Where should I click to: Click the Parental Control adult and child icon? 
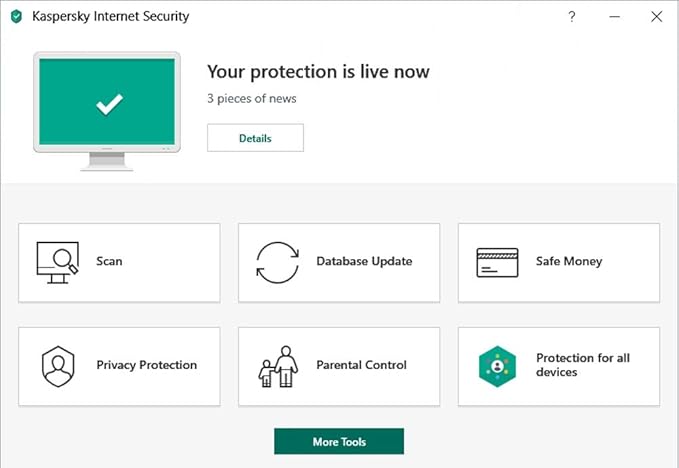(x=278, y=366)
